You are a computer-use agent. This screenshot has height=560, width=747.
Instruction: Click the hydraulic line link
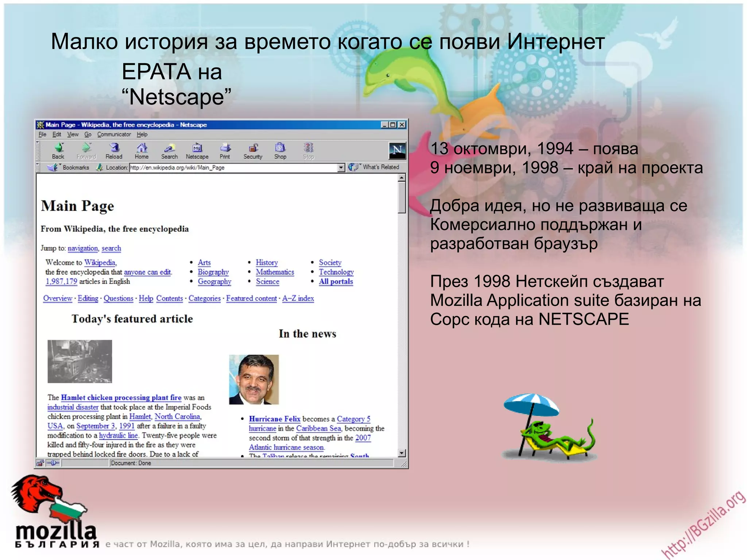tap(118, 436)
